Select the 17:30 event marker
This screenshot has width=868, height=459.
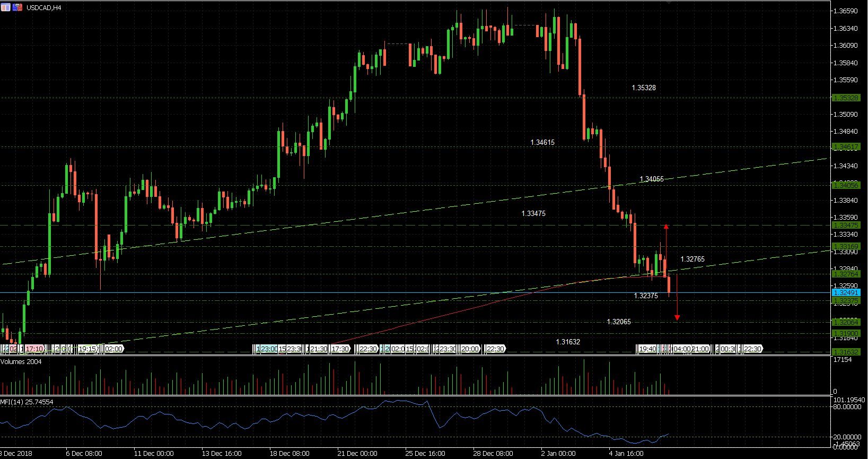pyautogui.click(x=340, y=349)
